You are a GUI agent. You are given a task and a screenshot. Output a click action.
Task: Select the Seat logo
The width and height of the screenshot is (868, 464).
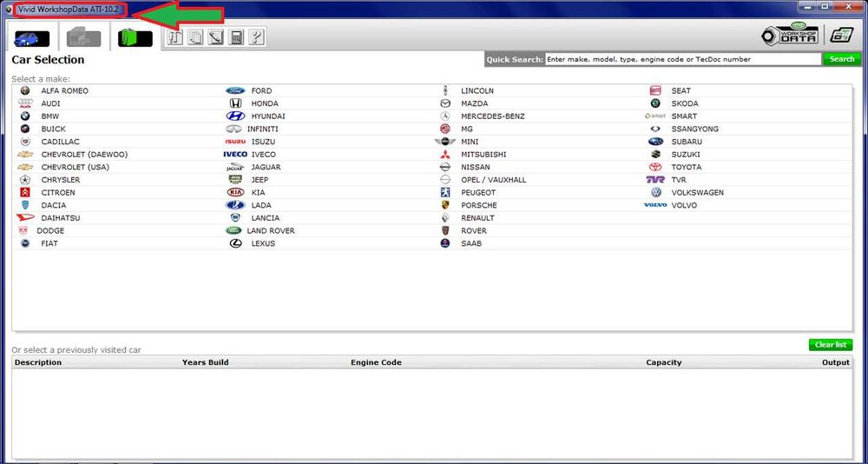[655, 90]
